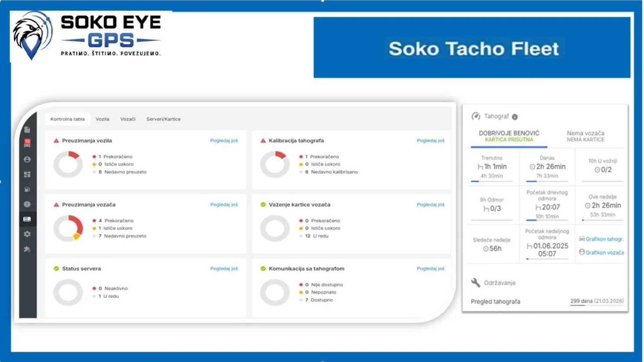Click warning triangle beside Kalibracija tahografa

click(x=263, y=141)
